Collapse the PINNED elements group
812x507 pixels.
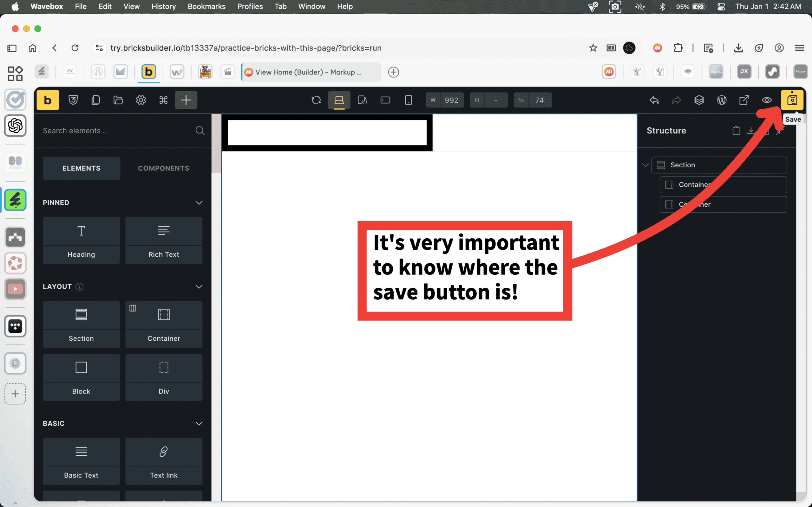click(x=199, y=202)
